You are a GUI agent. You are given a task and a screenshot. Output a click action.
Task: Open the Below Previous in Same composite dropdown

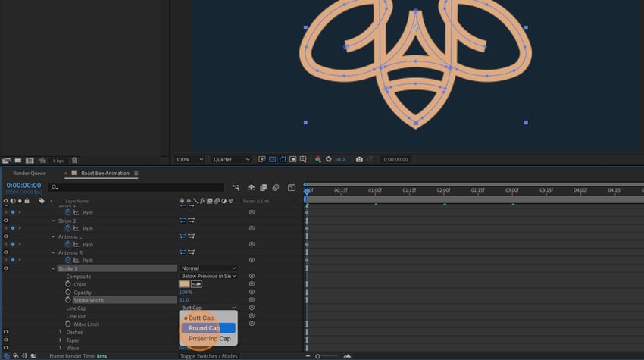tap(208, 276)
